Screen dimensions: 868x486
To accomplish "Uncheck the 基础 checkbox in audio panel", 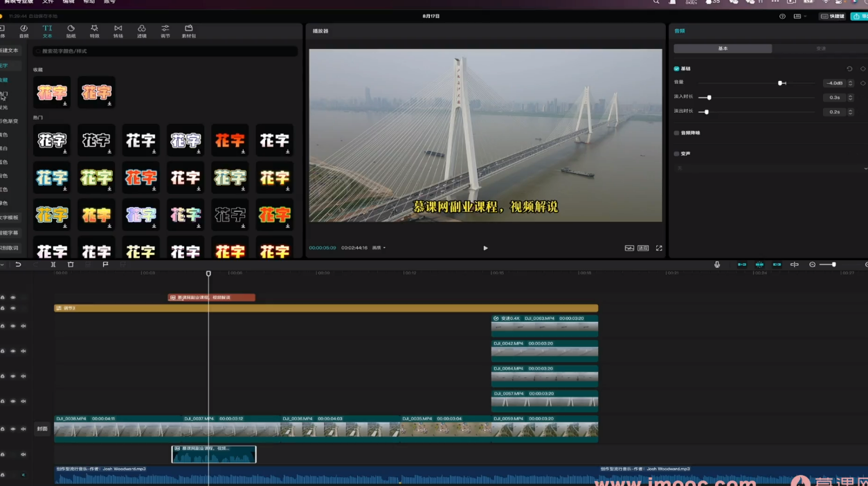I will click(x=677, y=69).
